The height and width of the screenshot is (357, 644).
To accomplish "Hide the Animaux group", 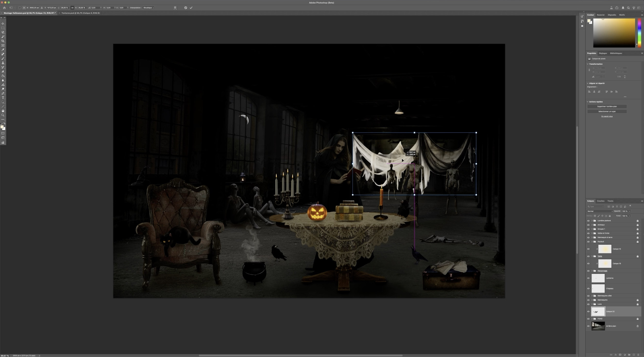I will pyautogui.click(x=588, y=225).
